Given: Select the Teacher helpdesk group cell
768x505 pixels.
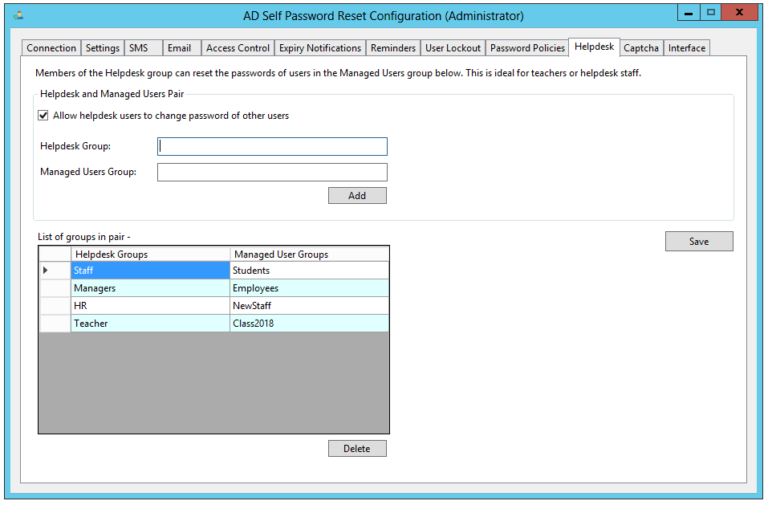Looking at the screenshot, I should point(150,323).
